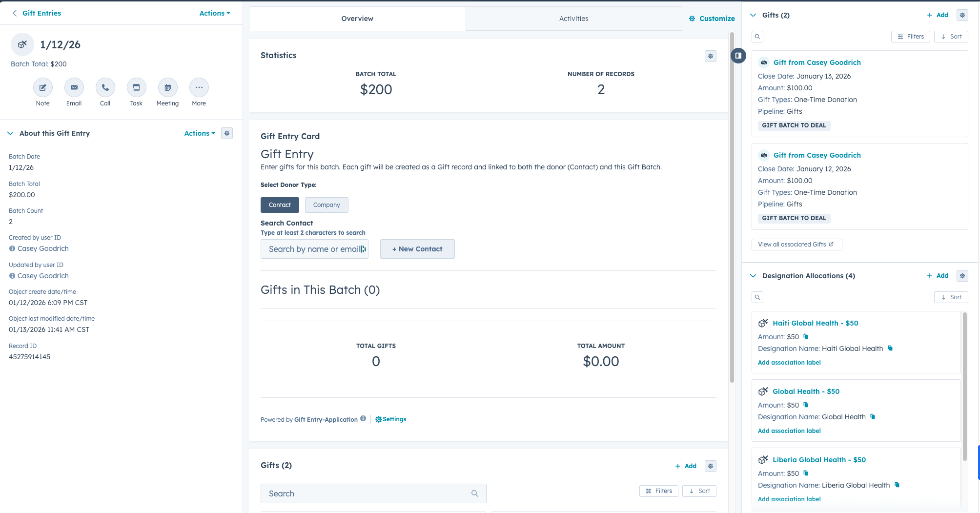Collapse the About this Gift Entry section
980x513 pixels.
[10, 133]
